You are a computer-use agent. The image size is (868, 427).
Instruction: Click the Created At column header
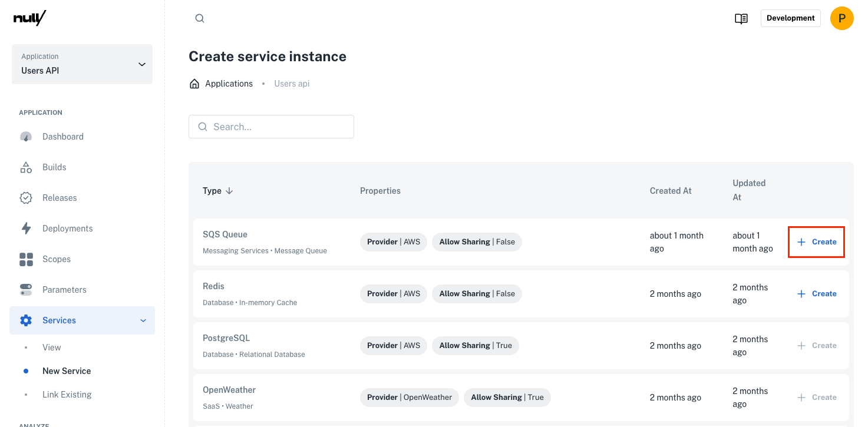(671, 191)
